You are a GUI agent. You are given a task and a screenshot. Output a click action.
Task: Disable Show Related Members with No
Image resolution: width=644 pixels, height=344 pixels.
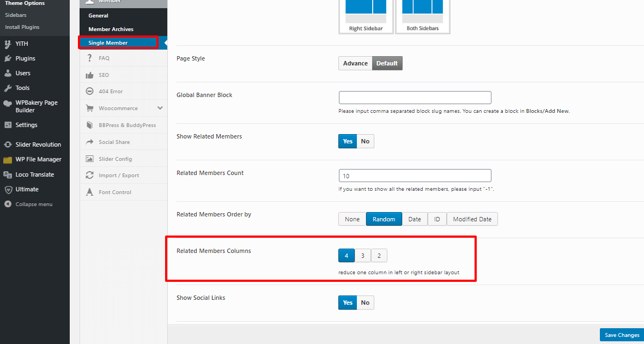[x=365, y=141]
